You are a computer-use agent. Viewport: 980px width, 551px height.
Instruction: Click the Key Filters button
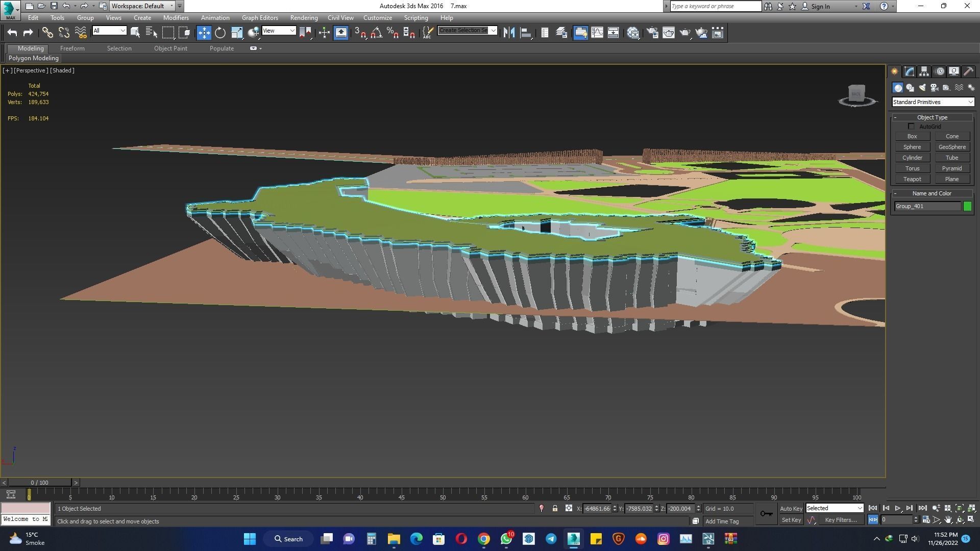840,520
